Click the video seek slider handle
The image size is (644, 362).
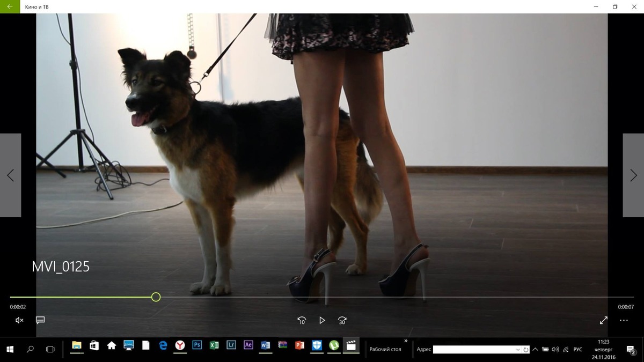coord(156,297)
